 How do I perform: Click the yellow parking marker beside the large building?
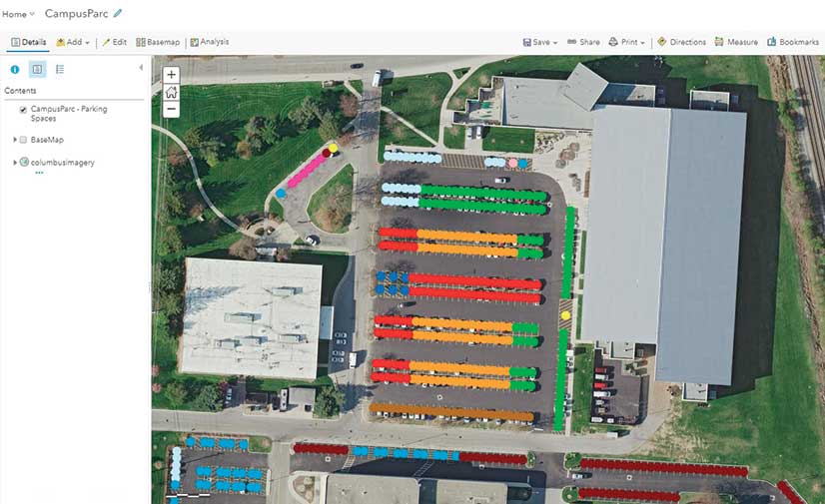tap(565, 315)
